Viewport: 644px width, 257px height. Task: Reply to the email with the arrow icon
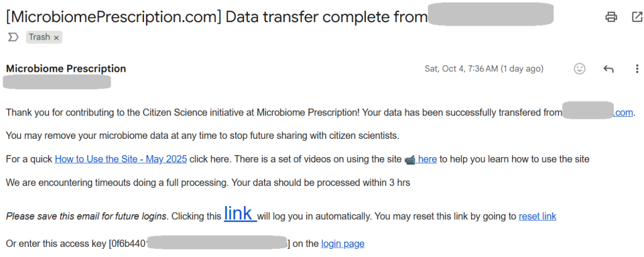coord(608,69)
